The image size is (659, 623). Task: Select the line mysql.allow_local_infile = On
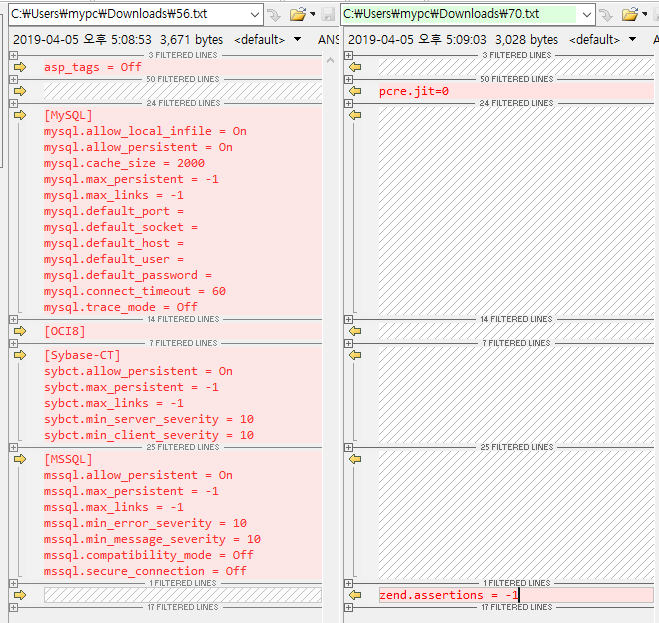[145, 131]
